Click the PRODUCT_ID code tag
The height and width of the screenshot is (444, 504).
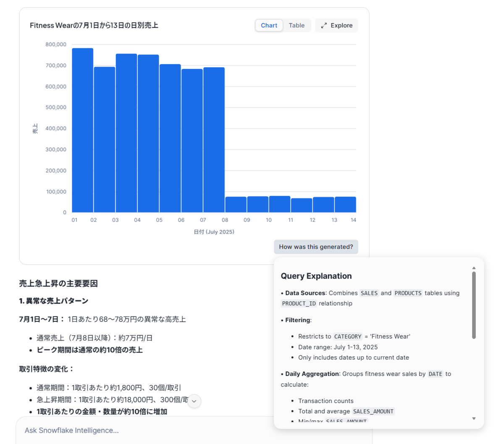299,303
